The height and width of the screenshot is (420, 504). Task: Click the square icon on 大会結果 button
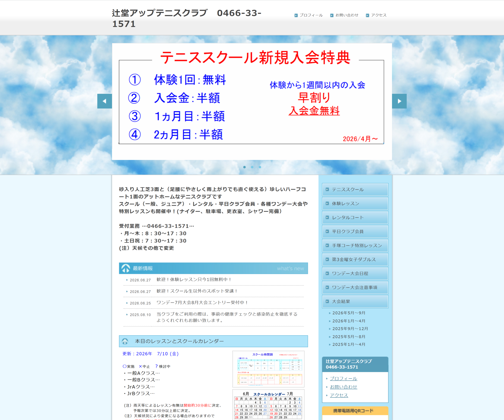coord(327,301)
